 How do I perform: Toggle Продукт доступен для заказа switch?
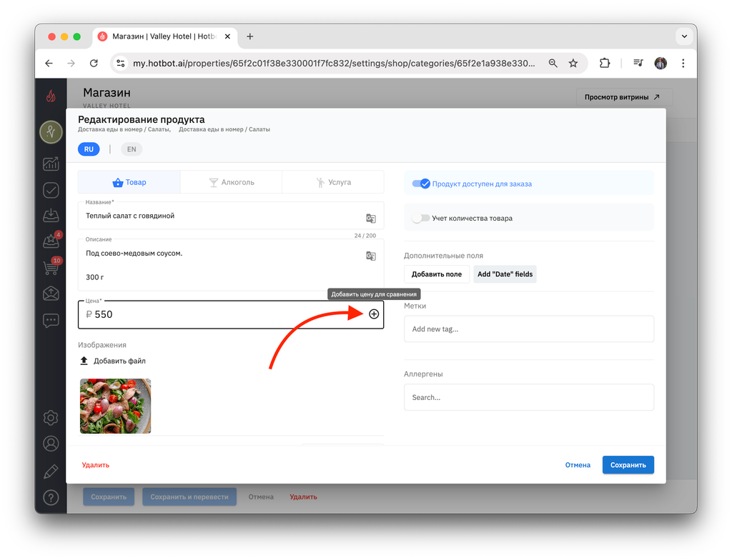tap(421, 184)
